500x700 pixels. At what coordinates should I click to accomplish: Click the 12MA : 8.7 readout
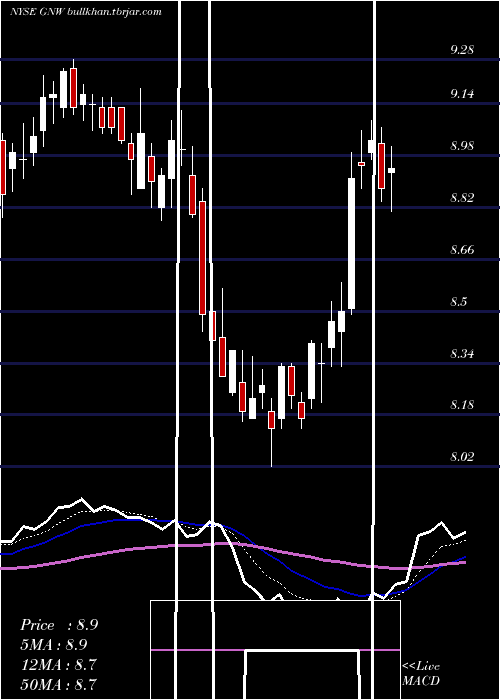pyautogui.click(x=58, y=664)
